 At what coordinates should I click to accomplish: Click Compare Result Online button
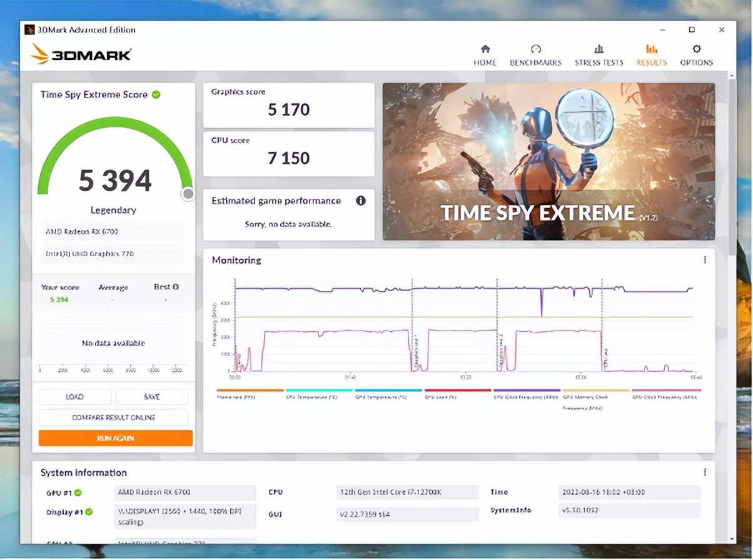[x=113, y=417]
